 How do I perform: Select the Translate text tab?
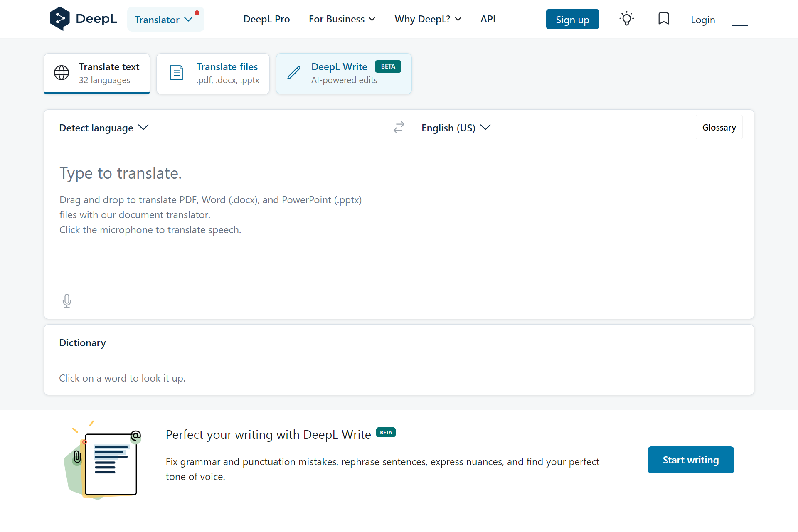(x=97, y=74)
